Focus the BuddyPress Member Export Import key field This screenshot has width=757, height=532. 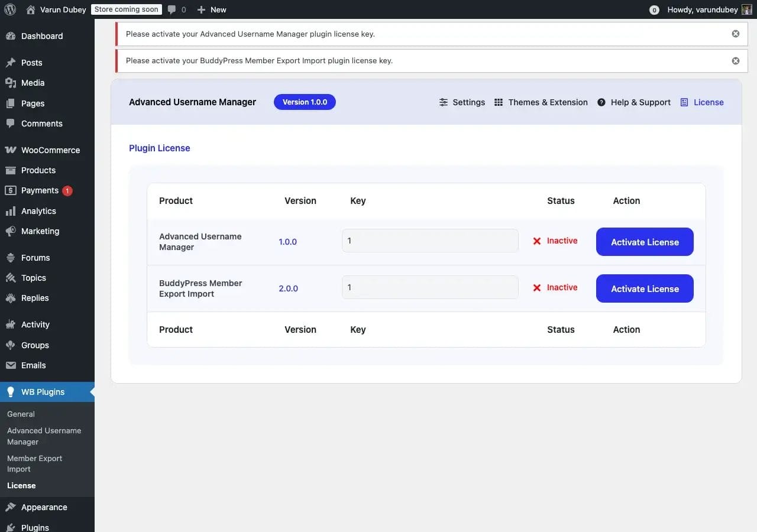(x=430, y=287)
